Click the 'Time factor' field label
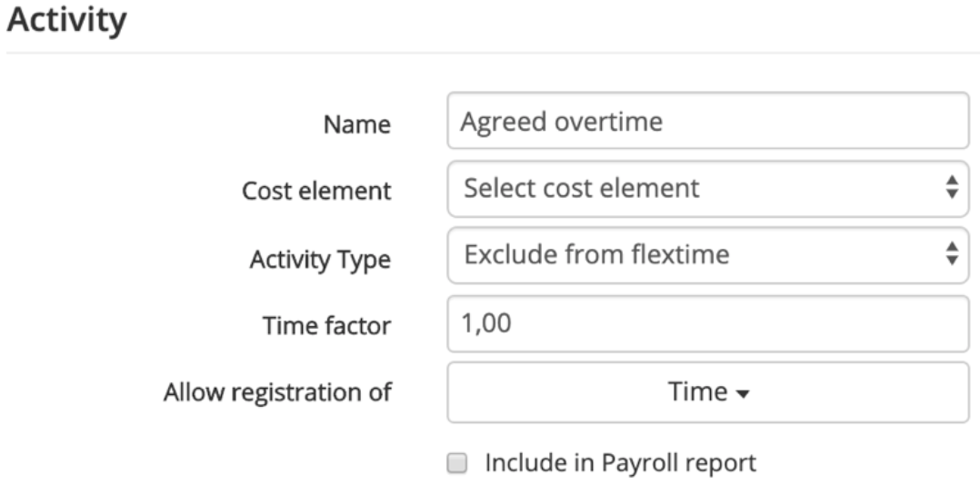The height and width of the screenshot is (485, 980). (x=327, y=326)
